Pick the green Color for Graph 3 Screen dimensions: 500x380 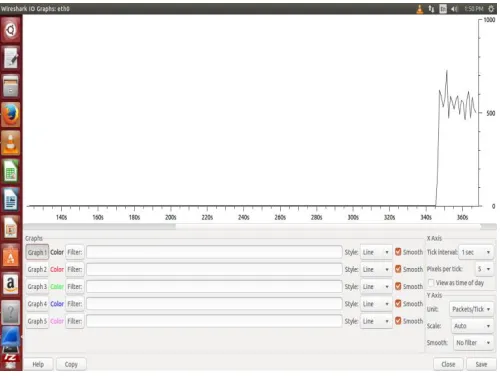pyautogui.click(x=57, y=287)
